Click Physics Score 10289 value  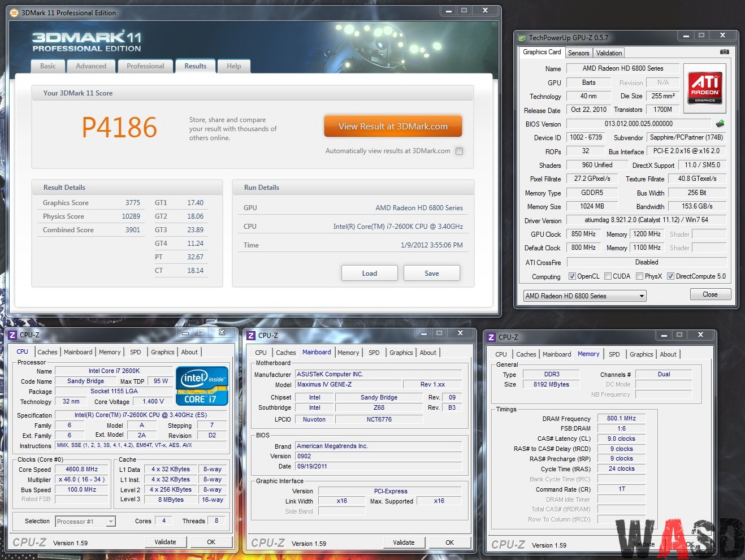pos(131,216)
